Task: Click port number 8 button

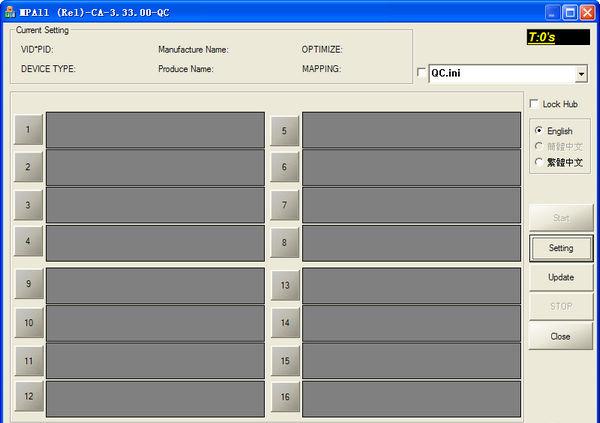Action: tap(284, 242)
